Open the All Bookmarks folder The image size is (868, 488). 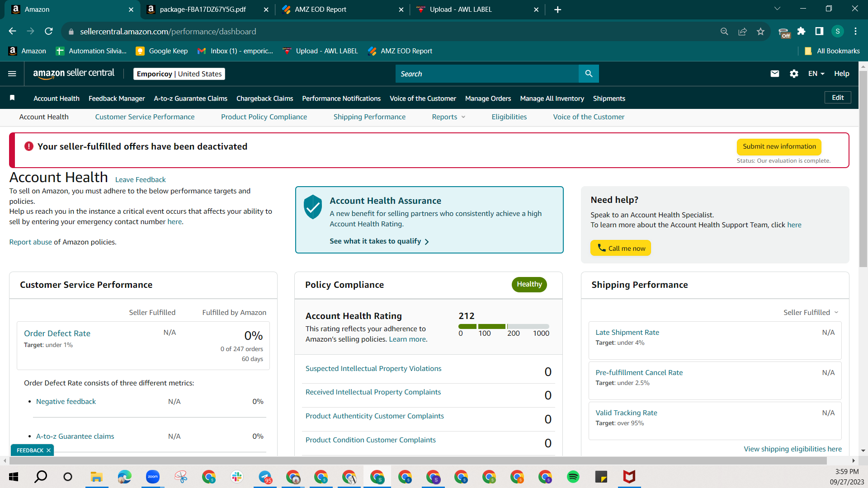(x=832, y=51)
